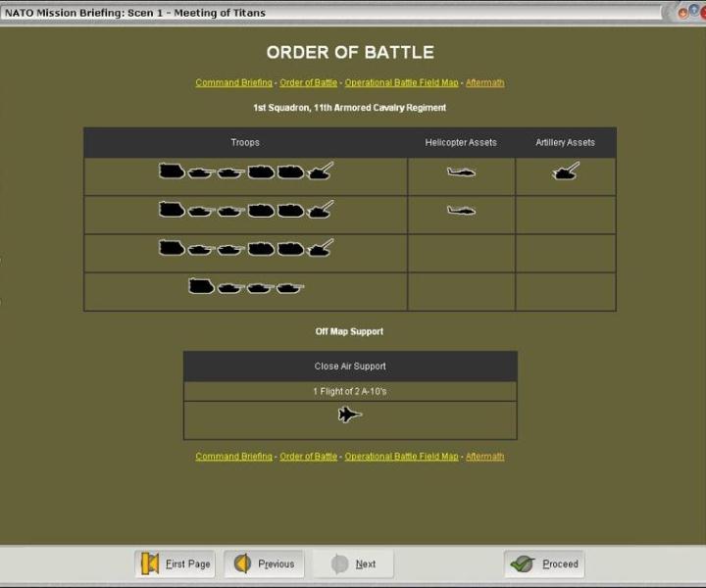Click the first row helicopter asset icon
Screen dimensions: 706x588
click(x=461, y=171)
